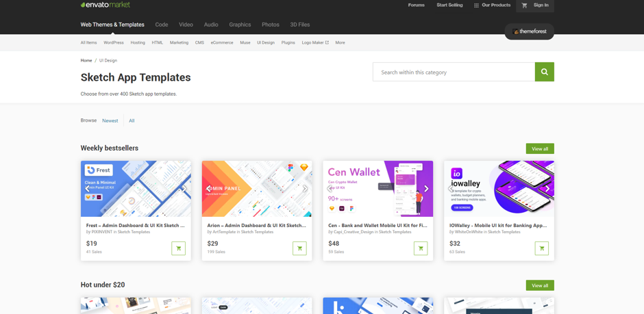Open author WhiteOnWhite profile
Viewport: 644px width, 314px height.
pyautogui.click(x=469, y=232)
